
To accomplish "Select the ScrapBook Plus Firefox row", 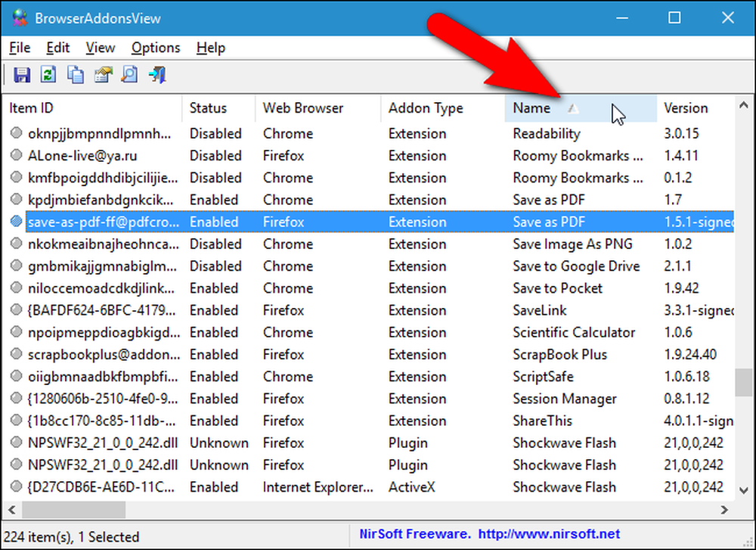I will (371, 355).
